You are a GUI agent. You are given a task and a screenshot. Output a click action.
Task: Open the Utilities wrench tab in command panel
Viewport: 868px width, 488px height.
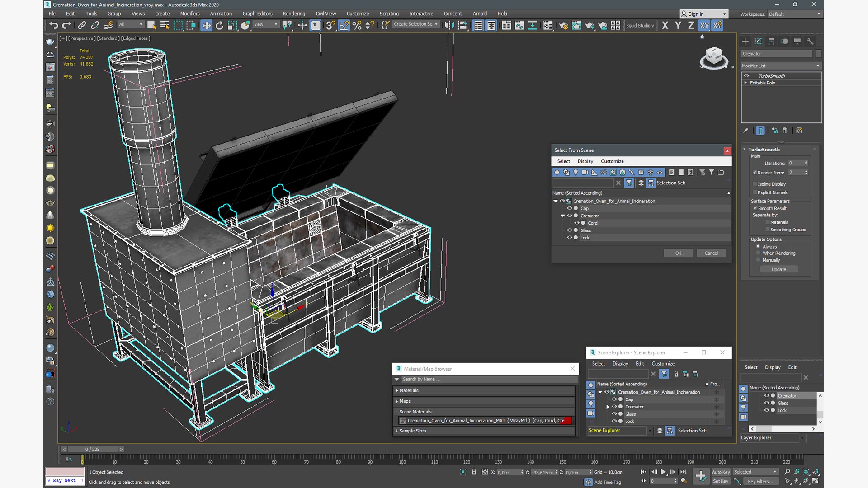pyautogui.click(x=810, y=41)
